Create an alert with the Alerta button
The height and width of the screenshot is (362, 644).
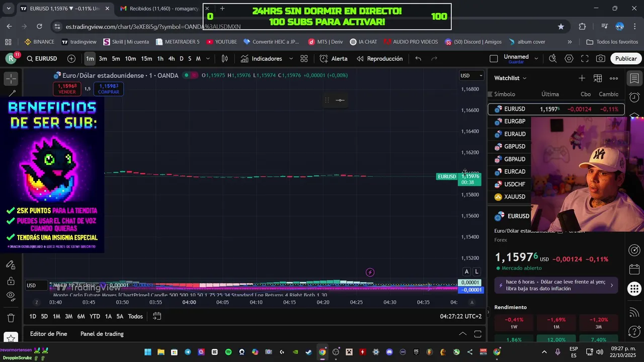pyautogui.click(x=334, y=59)
